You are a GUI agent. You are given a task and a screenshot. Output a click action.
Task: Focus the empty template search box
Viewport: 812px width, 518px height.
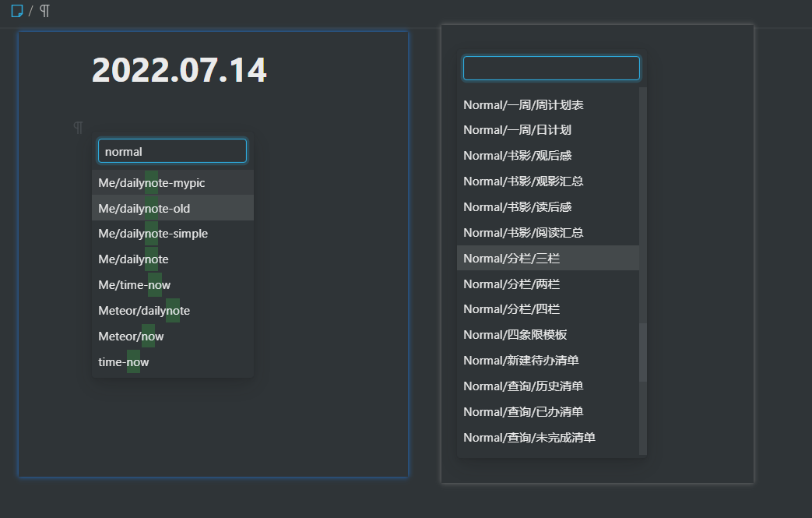(551, 69)
